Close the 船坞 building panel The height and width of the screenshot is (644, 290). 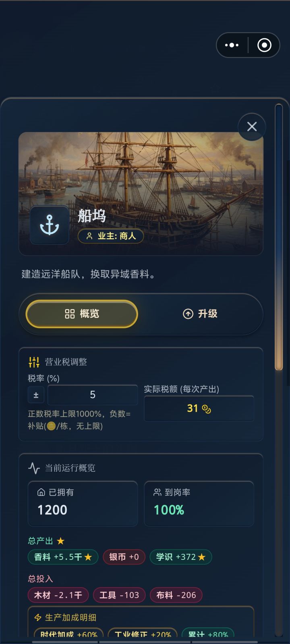252,127
